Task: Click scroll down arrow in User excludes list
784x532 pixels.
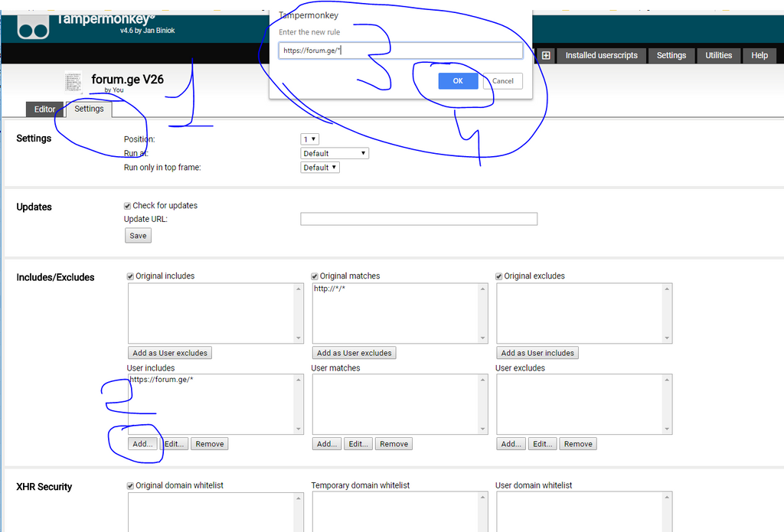Action: click(667, 429)
